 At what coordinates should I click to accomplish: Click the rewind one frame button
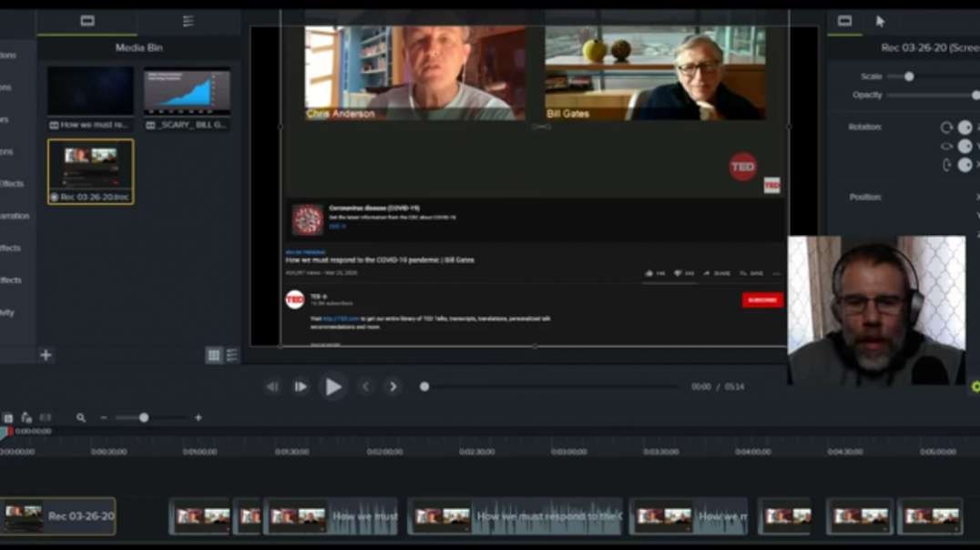[x=272, y=387]
